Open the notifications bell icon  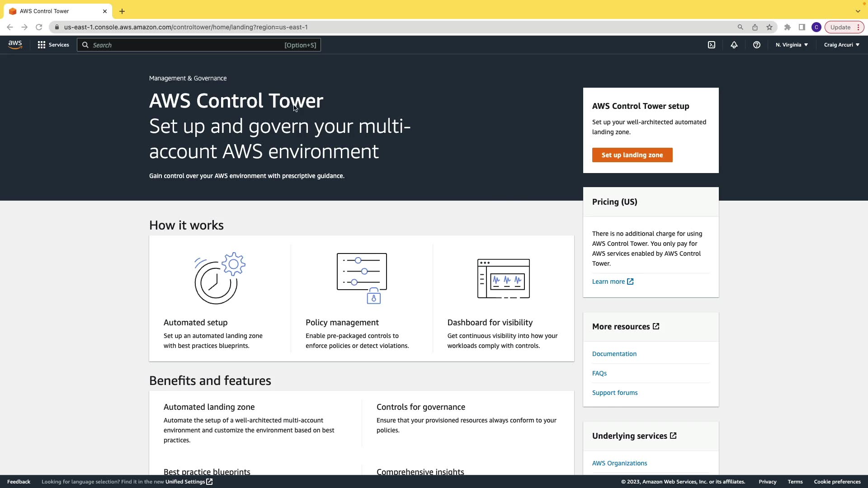point(734,45)
